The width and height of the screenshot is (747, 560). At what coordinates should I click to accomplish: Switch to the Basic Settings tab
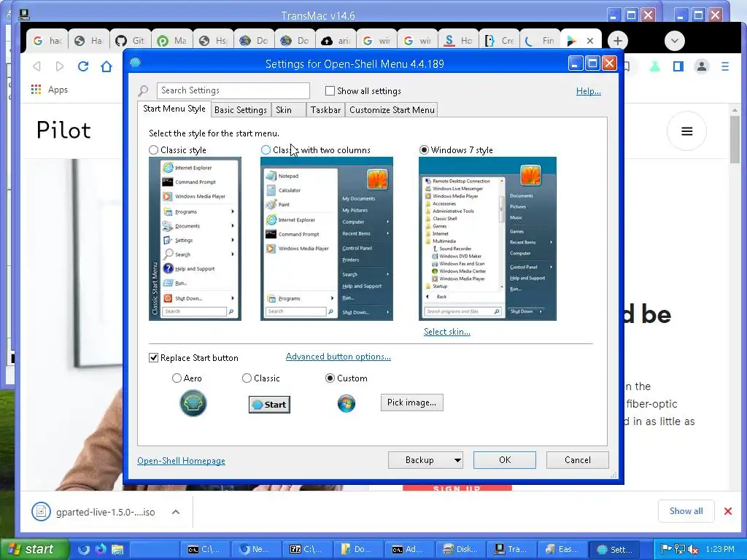click(241, 110)
